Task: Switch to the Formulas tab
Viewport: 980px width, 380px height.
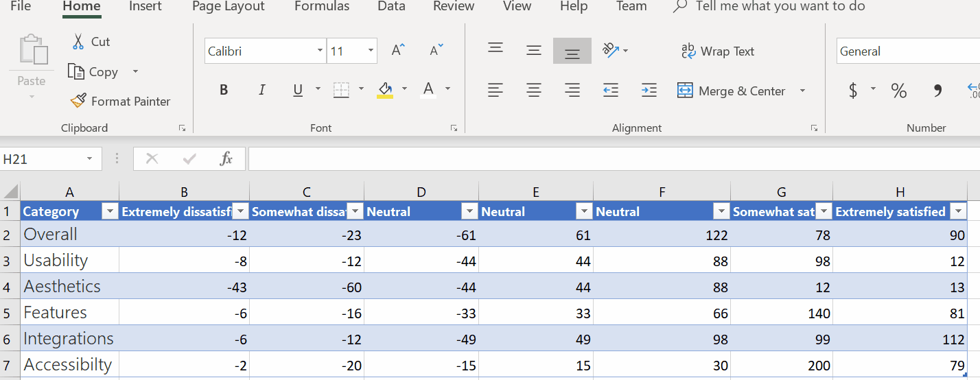Action: click(x=322, y=6)
